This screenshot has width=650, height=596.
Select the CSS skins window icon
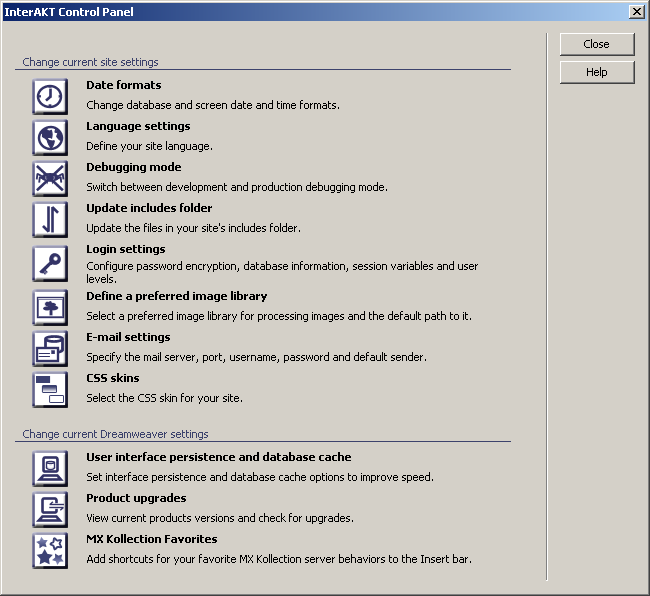coord(49,389)
